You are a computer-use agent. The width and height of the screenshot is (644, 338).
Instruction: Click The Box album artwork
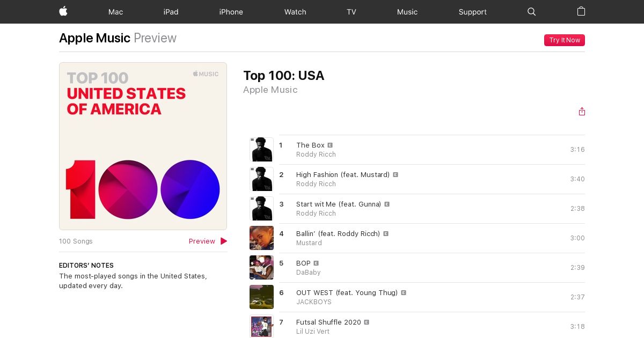coord(261,150)
